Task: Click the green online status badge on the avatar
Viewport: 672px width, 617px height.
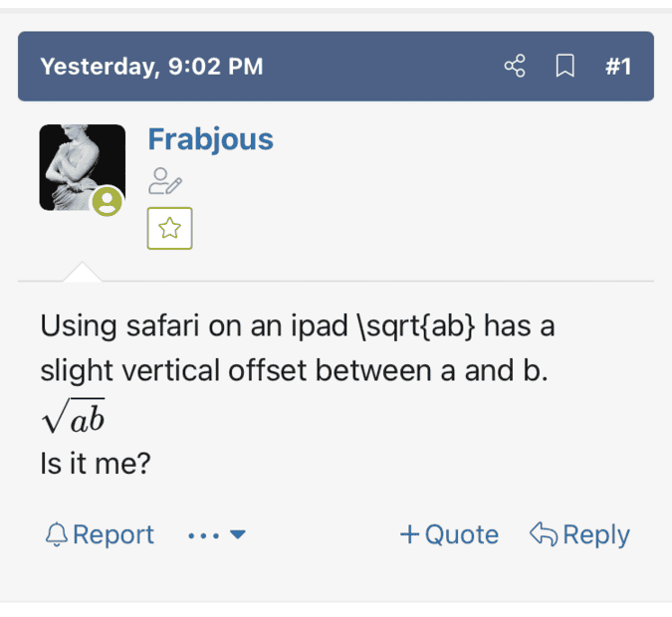Action: tap(108, 201)
